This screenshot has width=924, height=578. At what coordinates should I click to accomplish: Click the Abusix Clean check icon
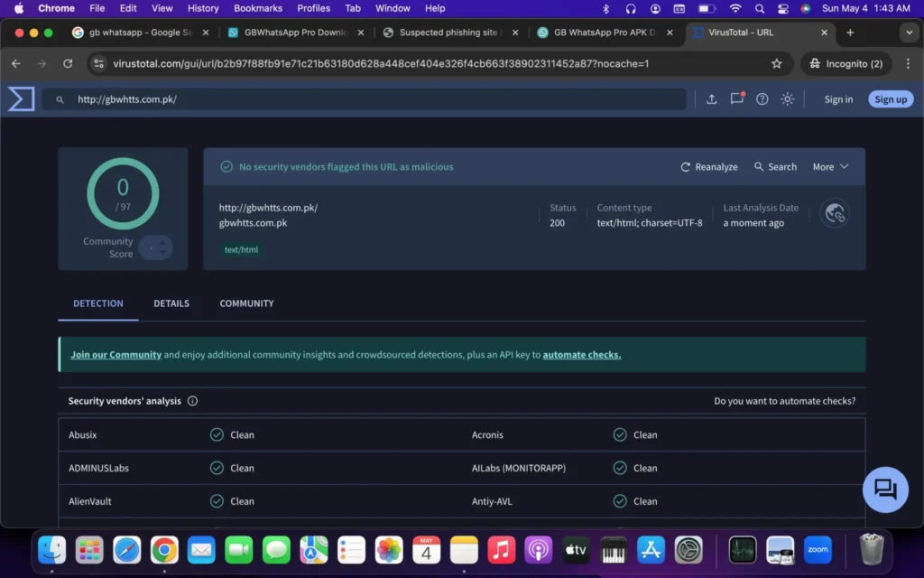217,434
